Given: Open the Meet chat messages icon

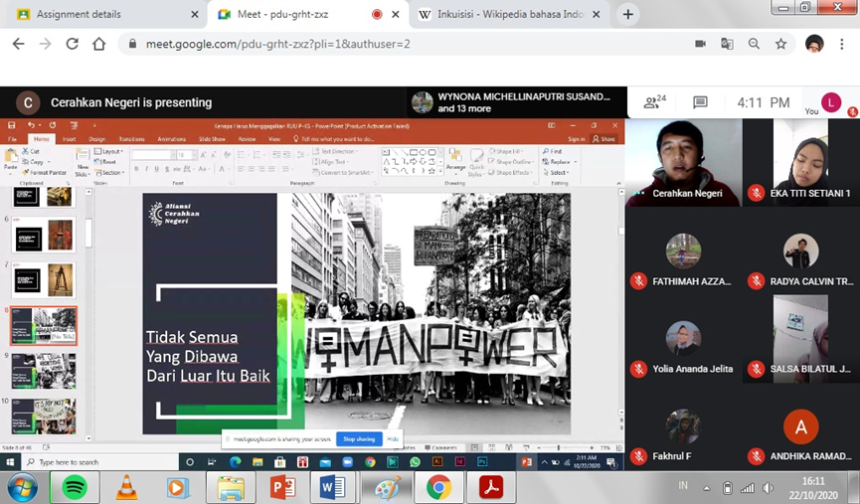Looking at the screenshot, I should tap(700, 102).
